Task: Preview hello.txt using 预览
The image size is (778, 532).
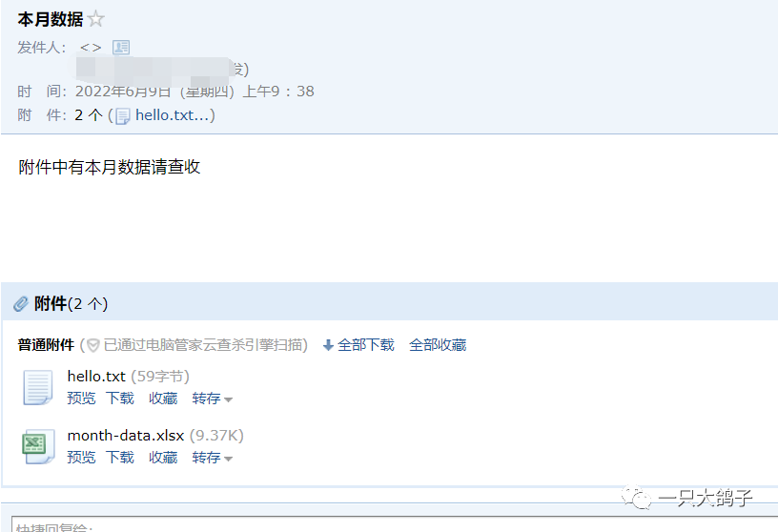Action: click(81, 398)
